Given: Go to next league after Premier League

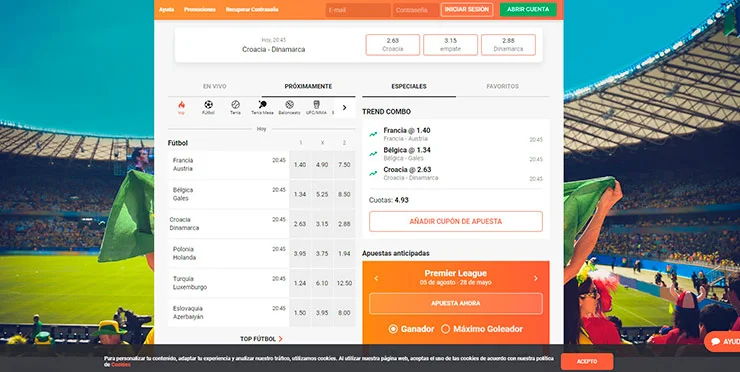Looking at the screenshot, I should [x=536, y=279].
